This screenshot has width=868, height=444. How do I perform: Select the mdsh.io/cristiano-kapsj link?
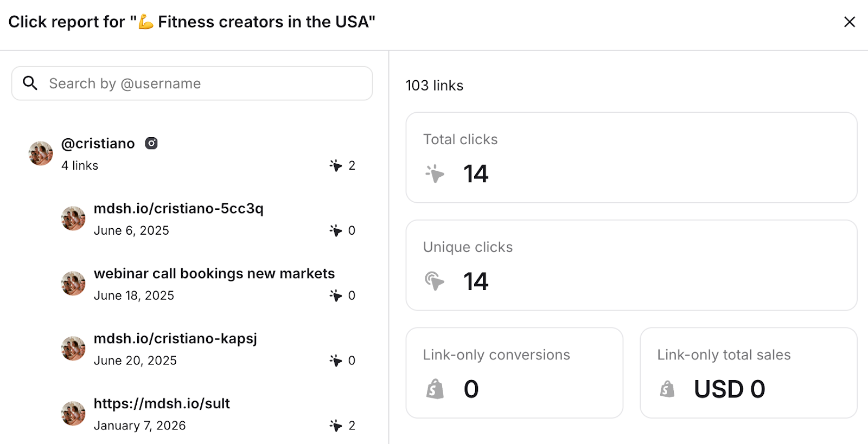[x=175, y=339]
